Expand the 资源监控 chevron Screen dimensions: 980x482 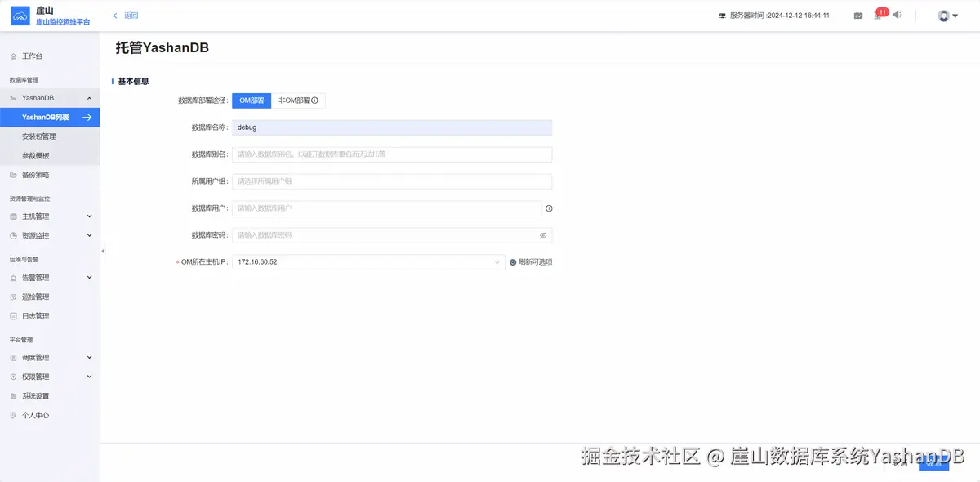[89, 235]
